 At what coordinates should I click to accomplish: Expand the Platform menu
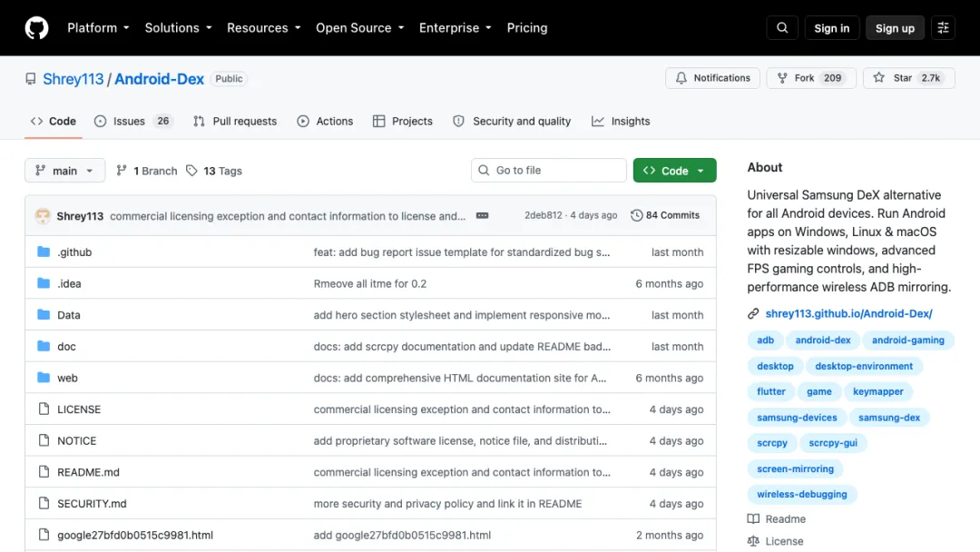point(98,28)
